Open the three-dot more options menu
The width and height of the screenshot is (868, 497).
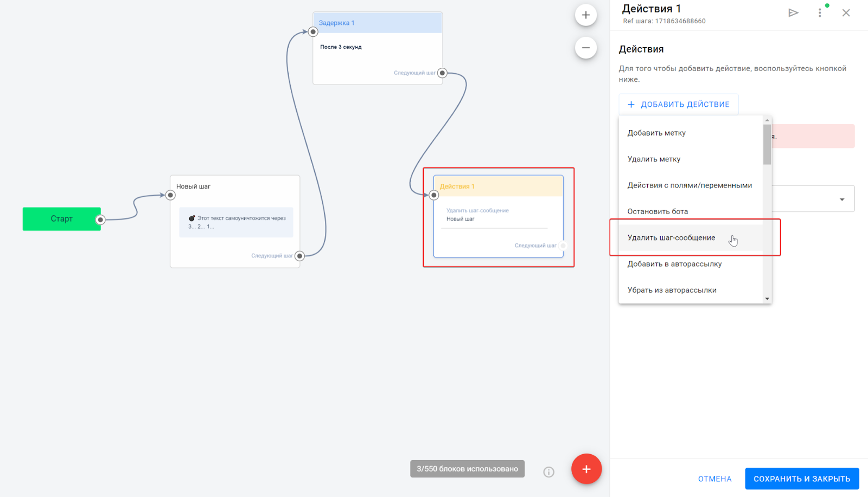point(820,13)
